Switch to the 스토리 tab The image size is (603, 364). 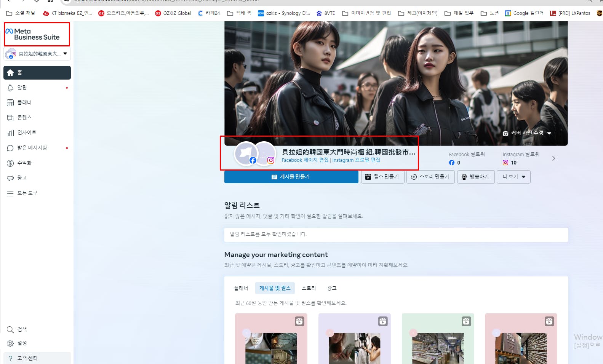[x=309, y=288]
